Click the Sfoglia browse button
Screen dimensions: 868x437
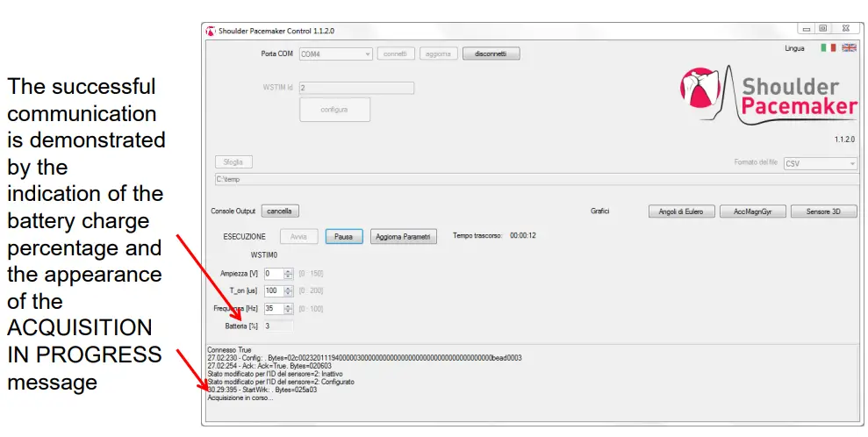[x=233, y=162]
